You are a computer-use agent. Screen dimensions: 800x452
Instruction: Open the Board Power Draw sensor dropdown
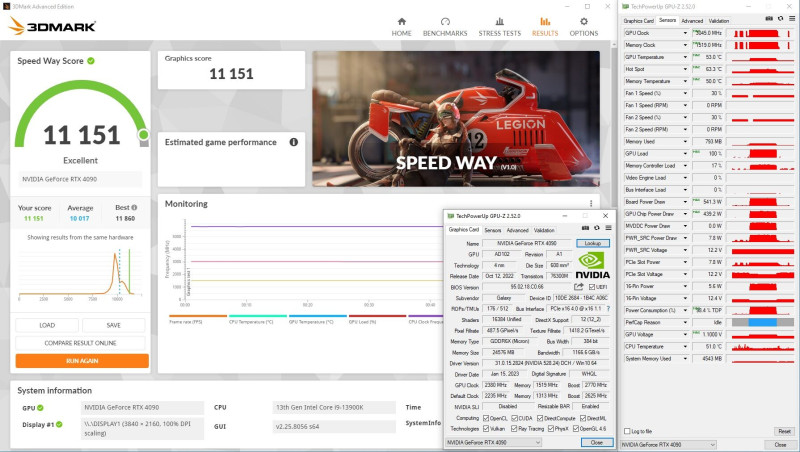685,202
